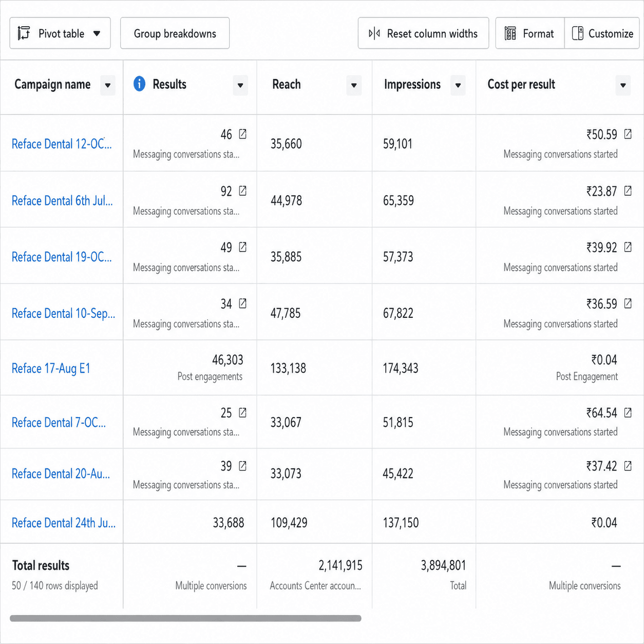Screen dimensions: 644x644
Task: Click the Pivot table icon
Action: point(24,33)
